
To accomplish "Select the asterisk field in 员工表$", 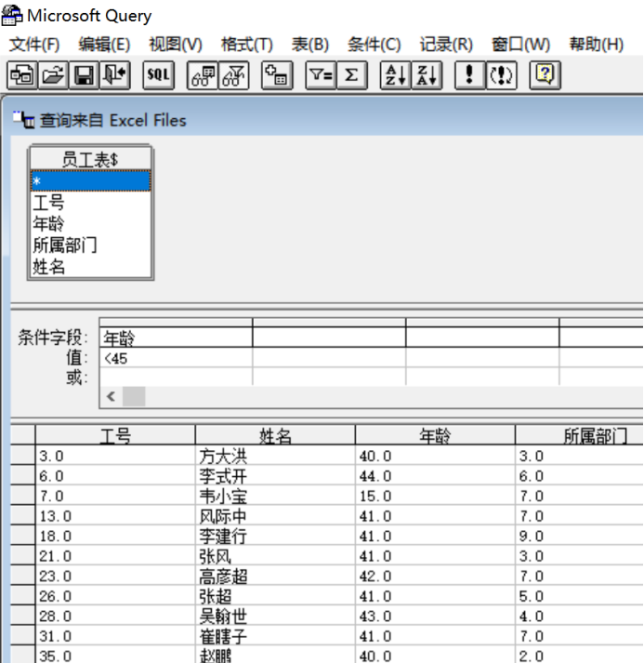I will coord(90,181).
